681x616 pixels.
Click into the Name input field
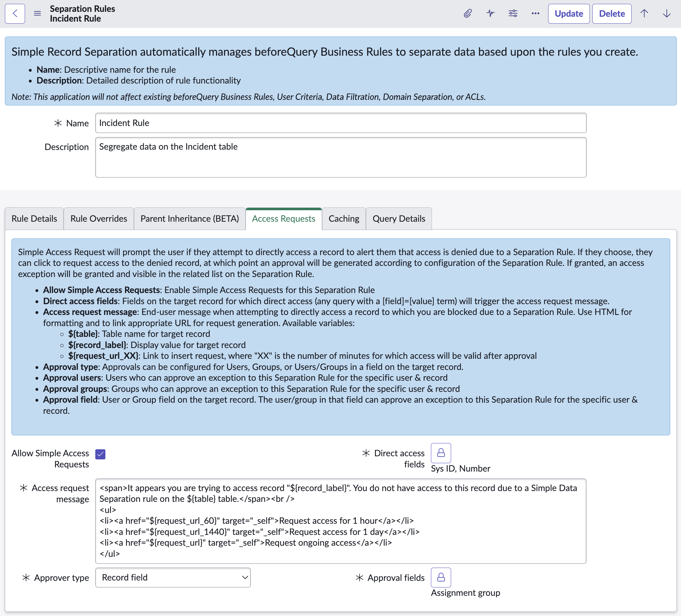[341, 123]
